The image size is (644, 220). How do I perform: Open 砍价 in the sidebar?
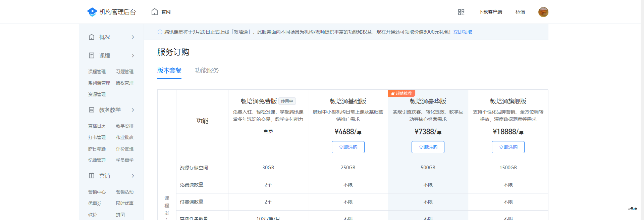93,215
